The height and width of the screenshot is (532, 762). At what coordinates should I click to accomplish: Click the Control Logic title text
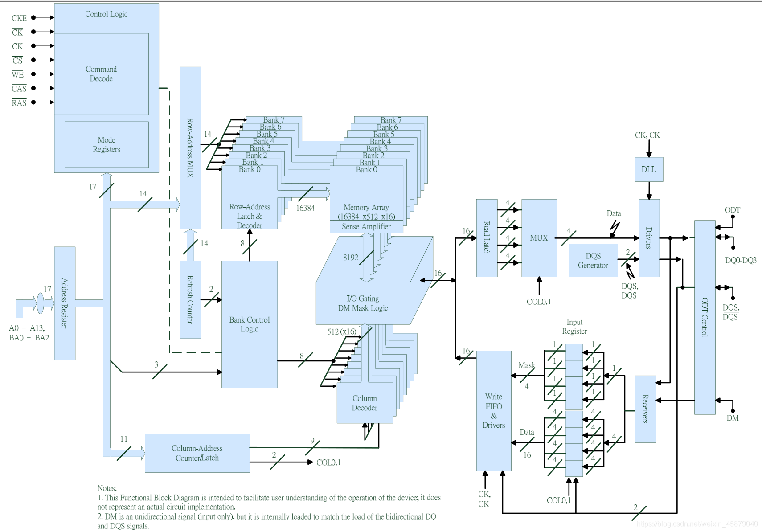point(106,14)
